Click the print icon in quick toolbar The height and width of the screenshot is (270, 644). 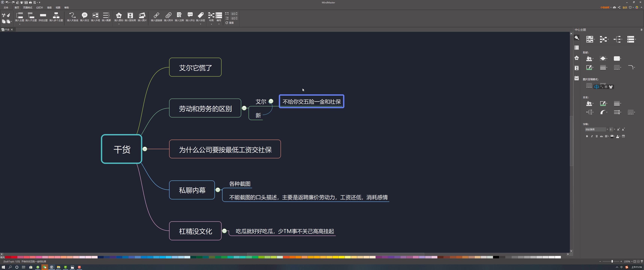click(30, 2)
